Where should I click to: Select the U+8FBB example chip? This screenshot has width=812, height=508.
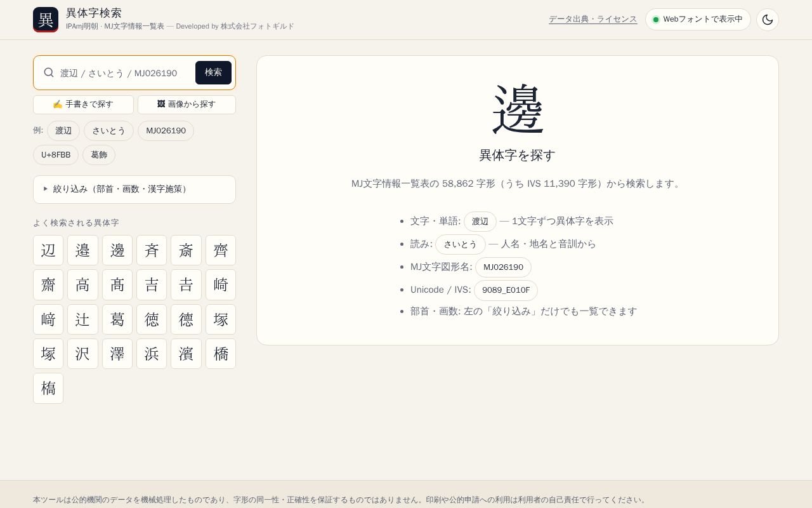pos(56,155)
